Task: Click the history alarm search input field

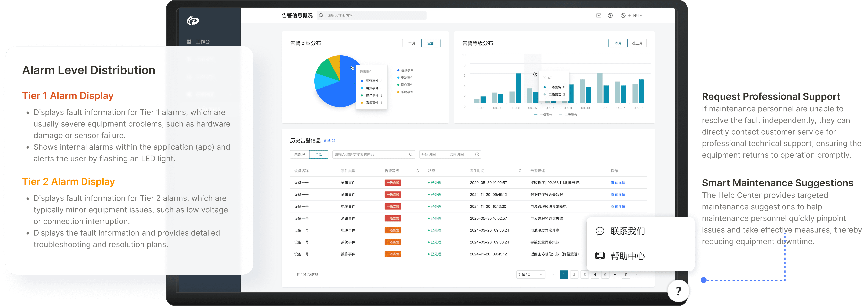Action: pyautogui.click(x=371, y=155)
